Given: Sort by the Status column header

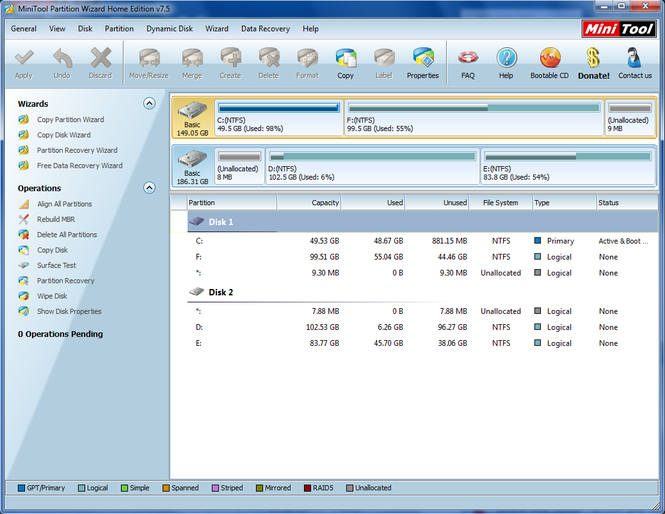Looking at the screenshot, I should pos(627,203).
